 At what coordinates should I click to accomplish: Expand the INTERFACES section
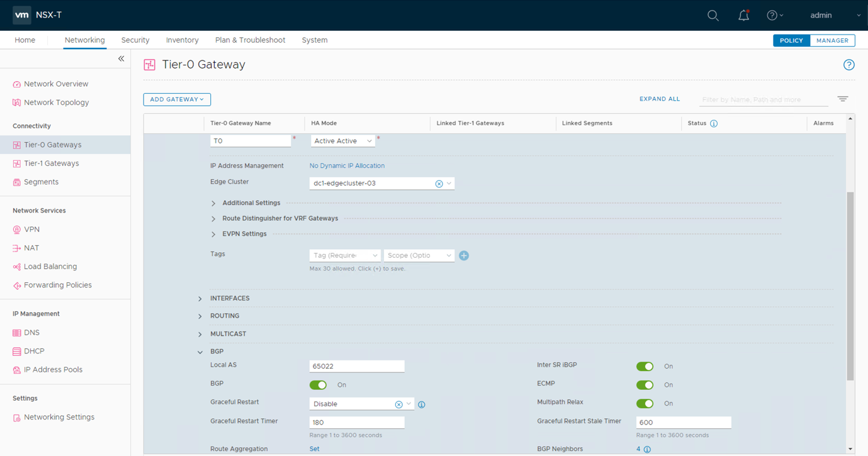point(200,299)
